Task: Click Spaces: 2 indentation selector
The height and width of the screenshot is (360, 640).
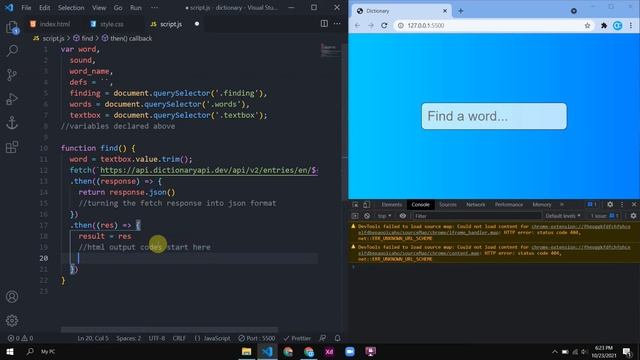Action: point(129,338)
